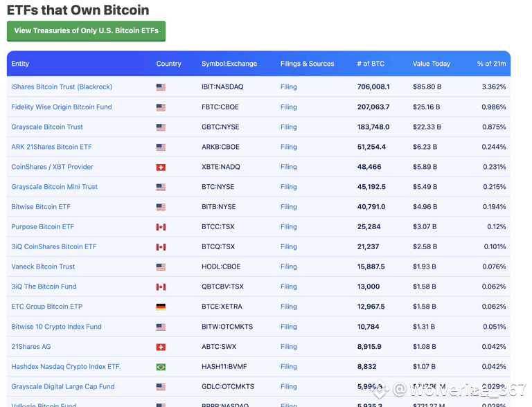Click the Country column header
This screenshot has height=407, width=532.
coord(168,64)
